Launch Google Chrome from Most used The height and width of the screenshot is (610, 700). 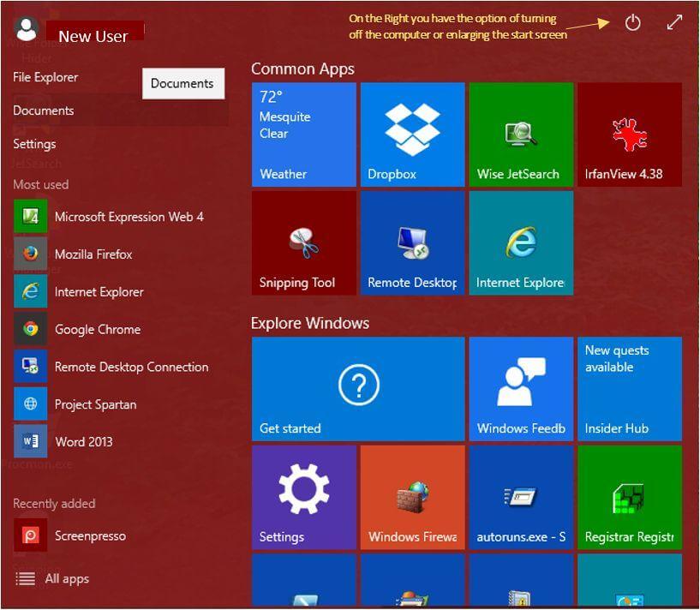pos(77,329)
